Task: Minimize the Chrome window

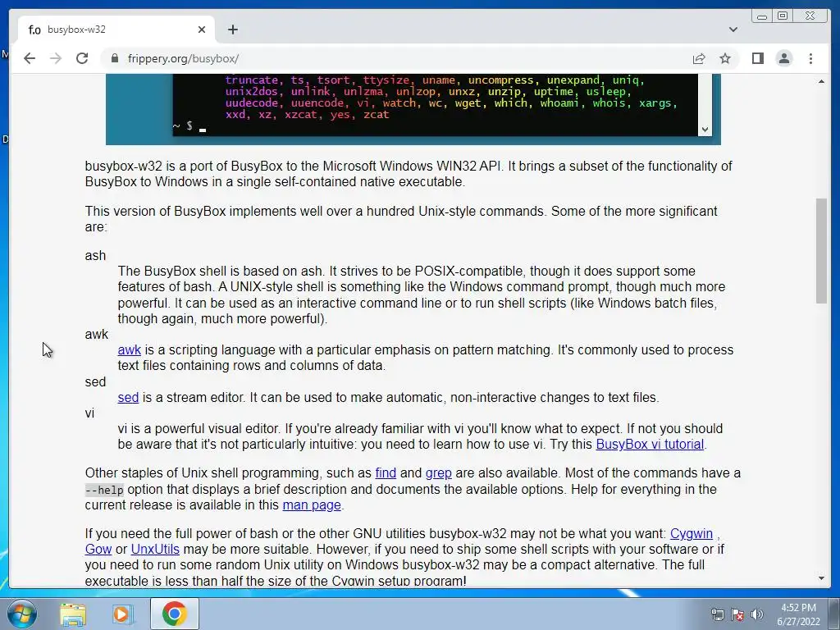Action: [x=762, y=16]
